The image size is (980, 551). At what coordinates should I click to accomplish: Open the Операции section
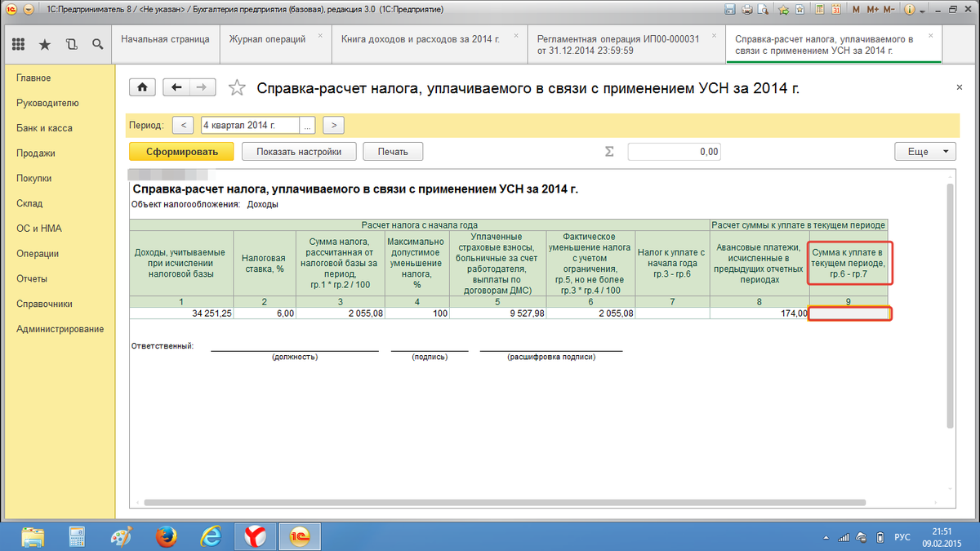pyautogui.click(x=38, y=254)
